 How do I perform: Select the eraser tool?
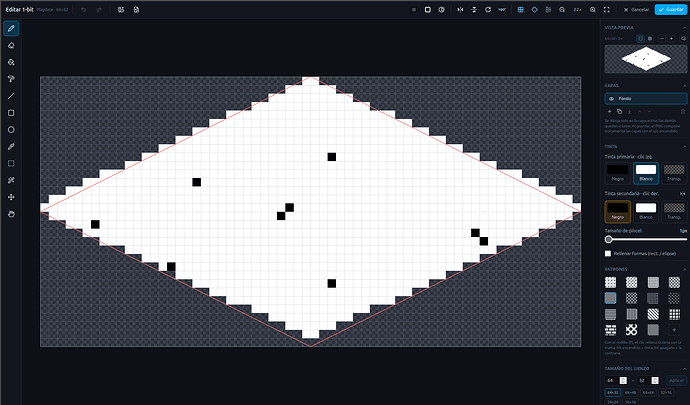tap(11, 45)
